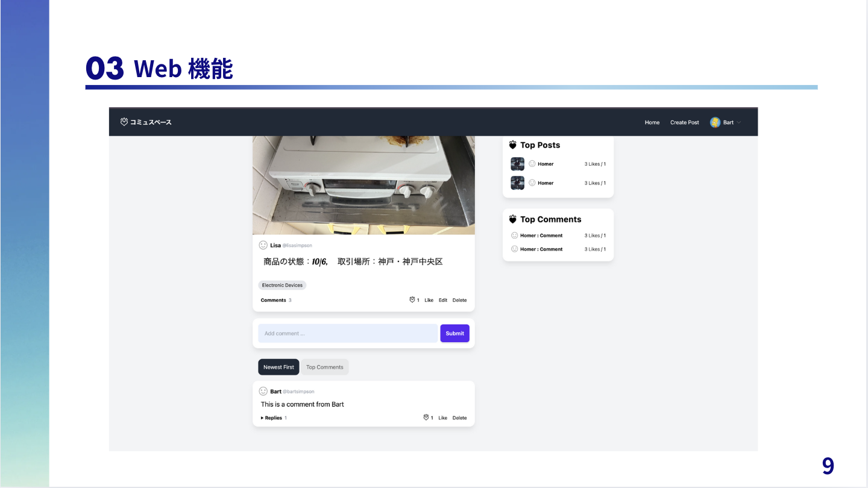Click Bart's avatar in the navbar
868x488 pixels.
coord(715,122)
